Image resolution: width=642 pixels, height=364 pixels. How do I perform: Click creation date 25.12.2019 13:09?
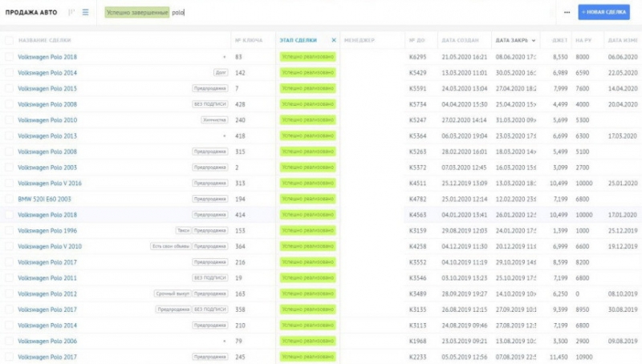click(x=465, y=184)
